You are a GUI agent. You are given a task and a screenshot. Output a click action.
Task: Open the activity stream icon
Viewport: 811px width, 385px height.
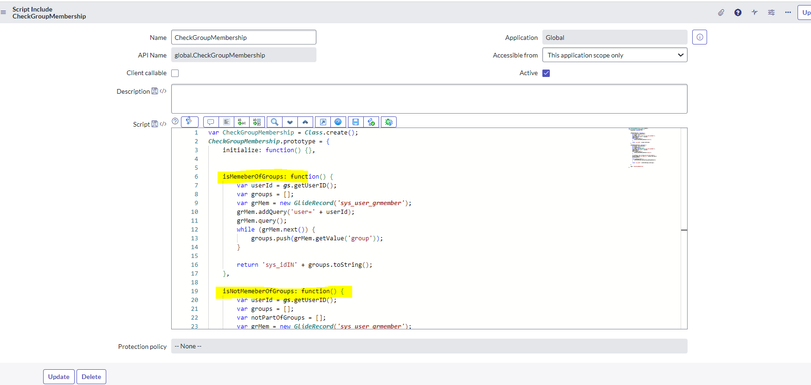[755, 12]
